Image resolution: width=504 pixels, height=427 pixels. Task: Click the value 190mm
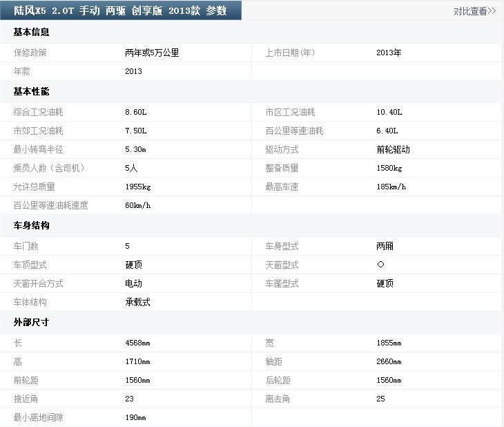135,418
